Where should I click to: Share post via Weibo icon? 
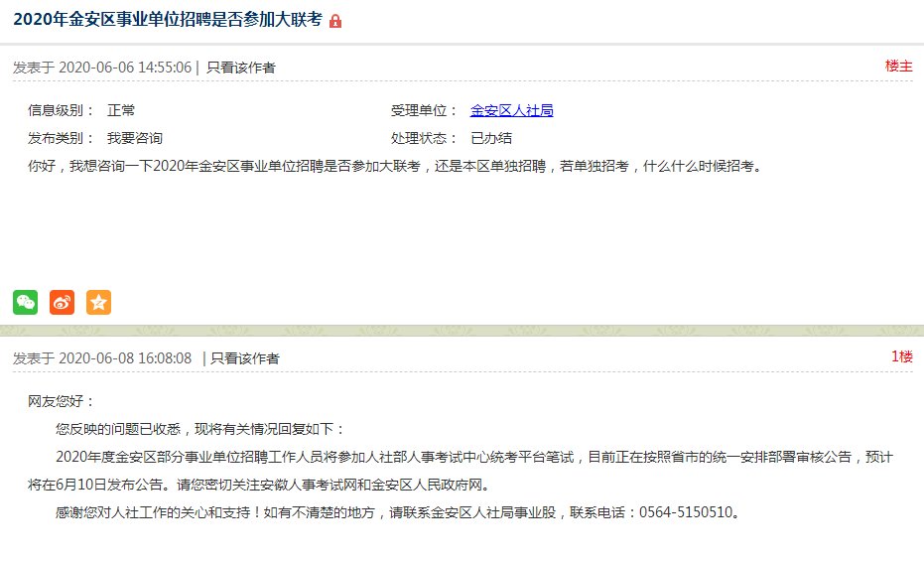pyautogui.click(x=62, y=302)
